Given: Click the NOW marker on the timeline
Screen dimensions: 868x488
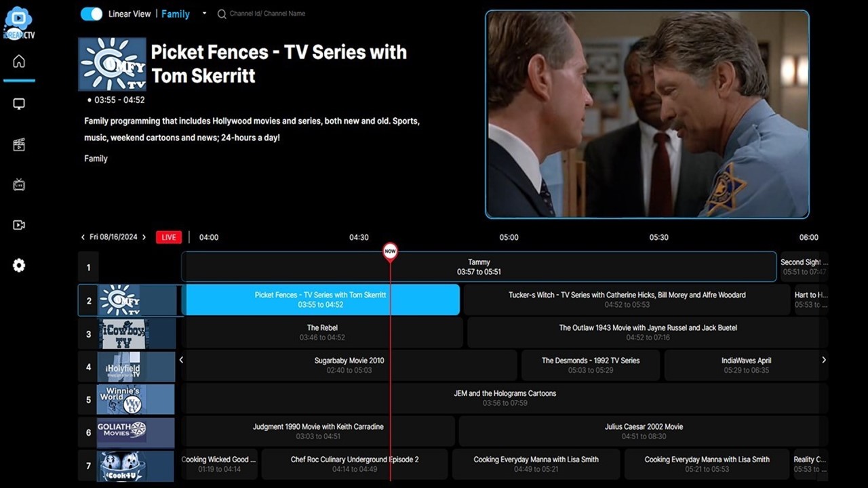Looking at the screenshot, I should (x=390, y=251).
